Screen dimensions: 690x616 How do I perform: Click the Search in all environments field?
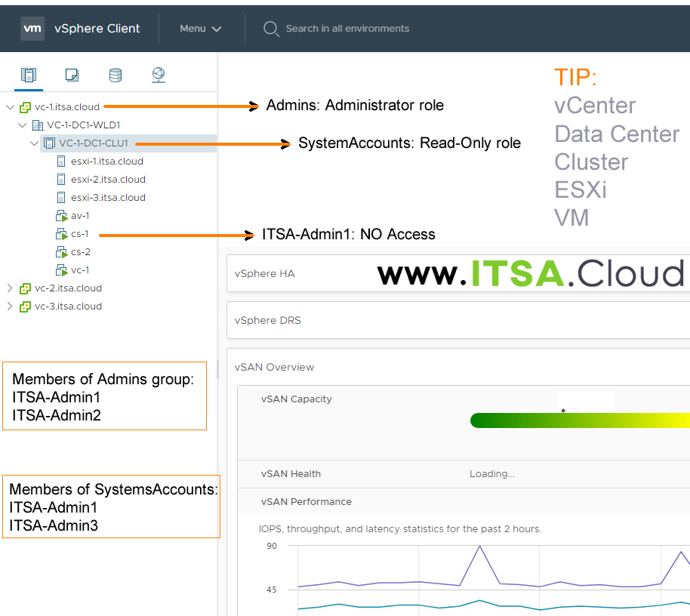(x=347, y=29)
